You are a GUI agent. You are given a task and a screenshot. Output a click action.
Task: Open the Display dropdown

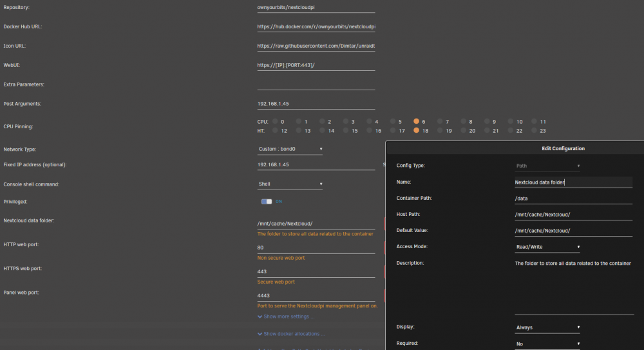click(547, 327)
